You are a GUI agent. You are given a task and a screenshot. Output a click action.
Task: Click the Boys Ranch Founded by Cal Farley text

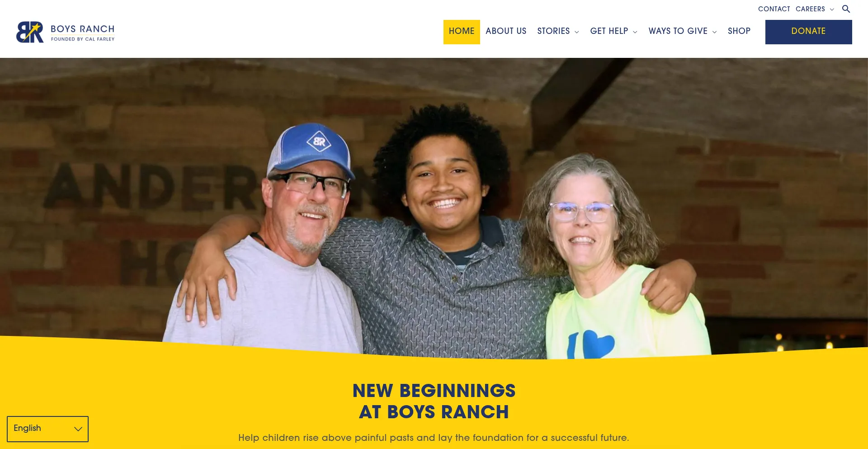pos(83,33)
